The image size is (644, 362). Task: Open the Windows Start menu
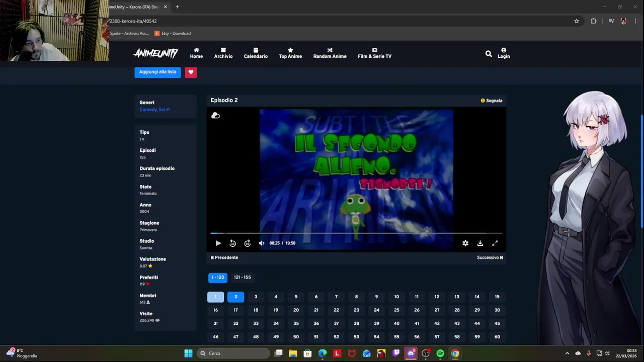[188, 353]
